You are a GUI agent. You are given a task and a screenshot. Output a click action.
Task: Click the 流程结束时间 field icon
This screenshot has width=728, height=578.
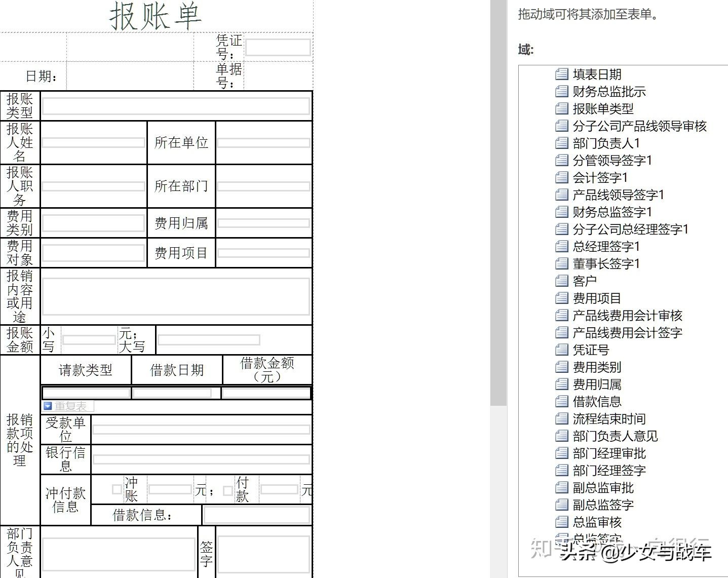coord(562,418)
